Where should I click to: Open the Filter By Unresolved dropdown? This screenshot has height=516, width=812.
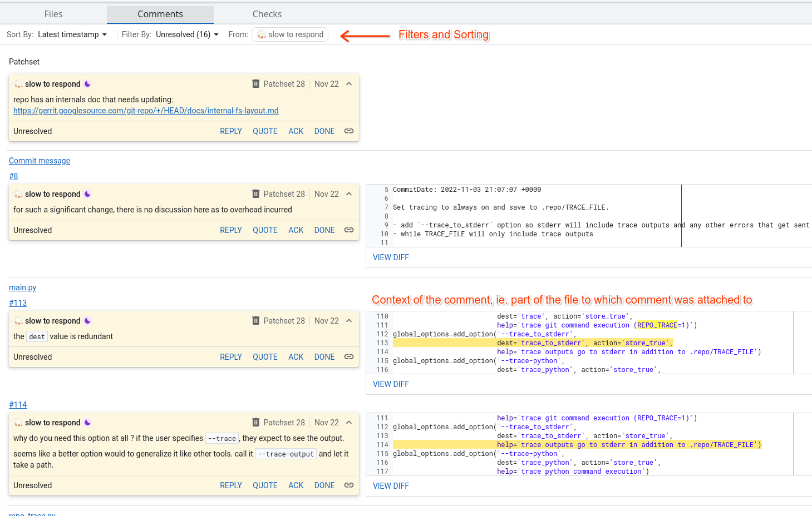pos(187,34)
